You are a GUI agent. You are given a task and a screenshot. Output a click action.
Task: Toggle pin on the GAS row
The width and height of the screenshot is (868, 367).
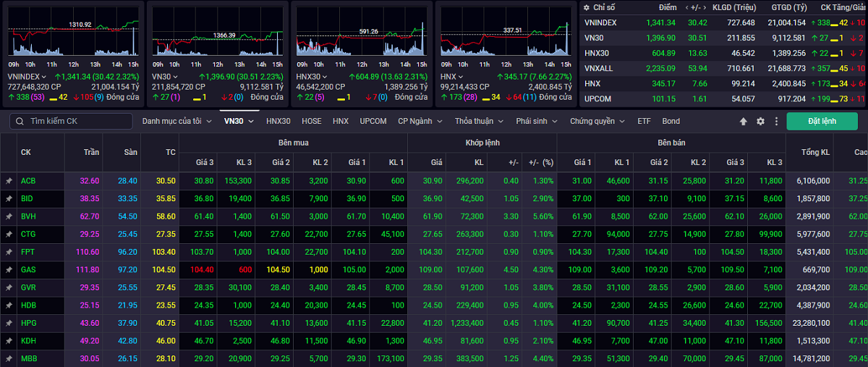pos(9,269)
